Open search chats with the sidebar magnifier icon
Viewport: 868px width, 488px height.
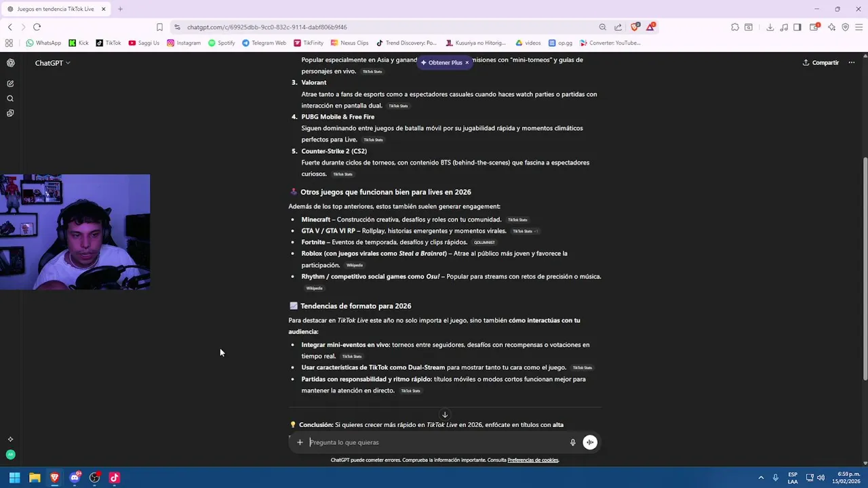10,98
